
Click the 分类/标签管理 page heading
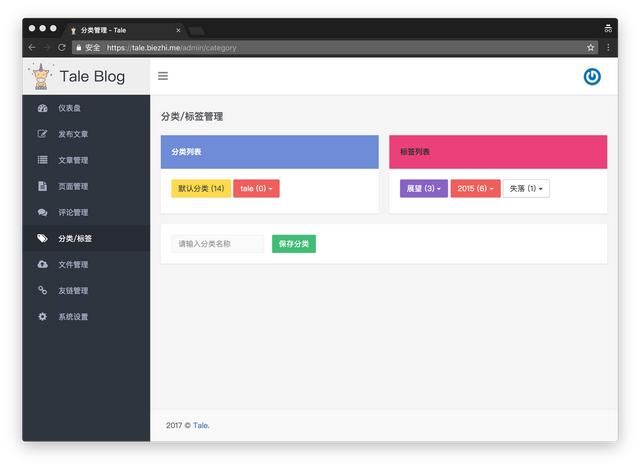(x=192, y=117)
